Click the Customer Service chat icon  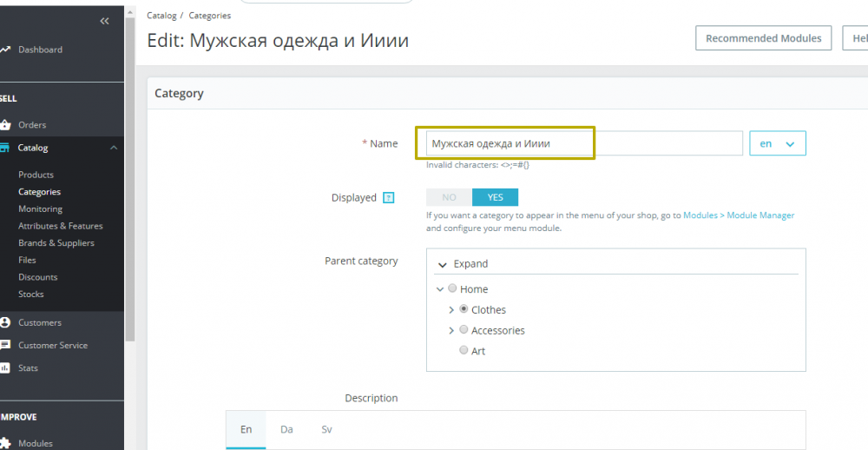[x=5, y=345]
